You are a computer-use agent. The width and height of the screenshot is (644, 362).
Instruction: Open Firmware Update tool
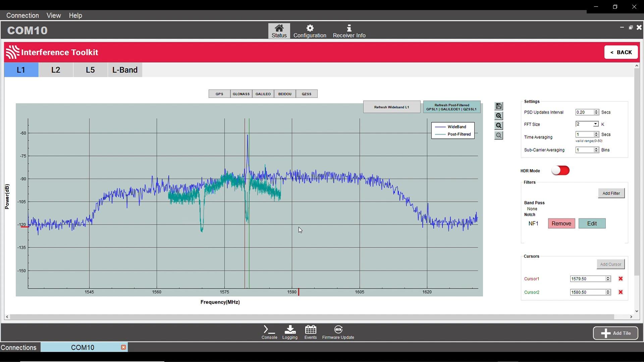click(338, 333)
